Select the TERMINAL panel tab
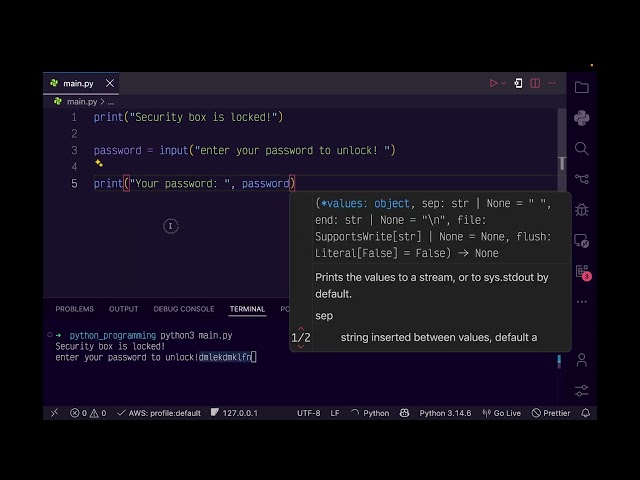This screenshot has height=480, width=640. (247, 309)
